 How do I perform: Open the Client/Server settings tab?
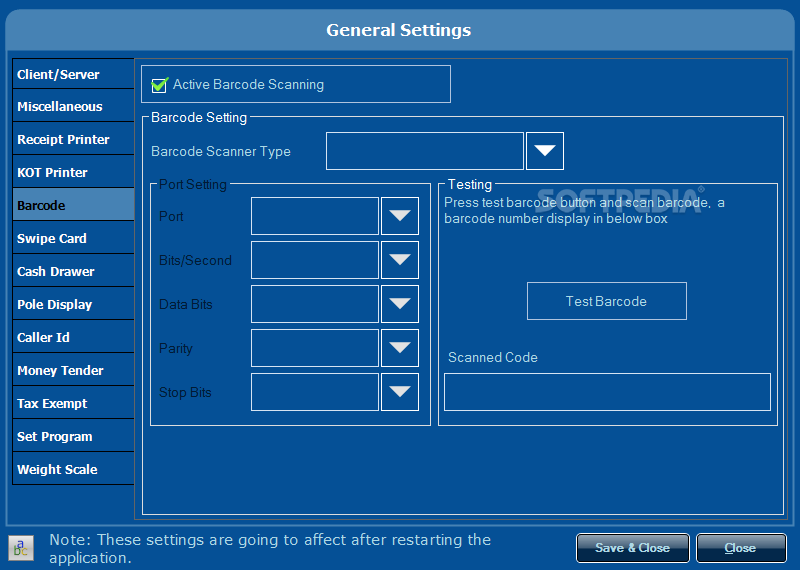(x=73, y=74)
